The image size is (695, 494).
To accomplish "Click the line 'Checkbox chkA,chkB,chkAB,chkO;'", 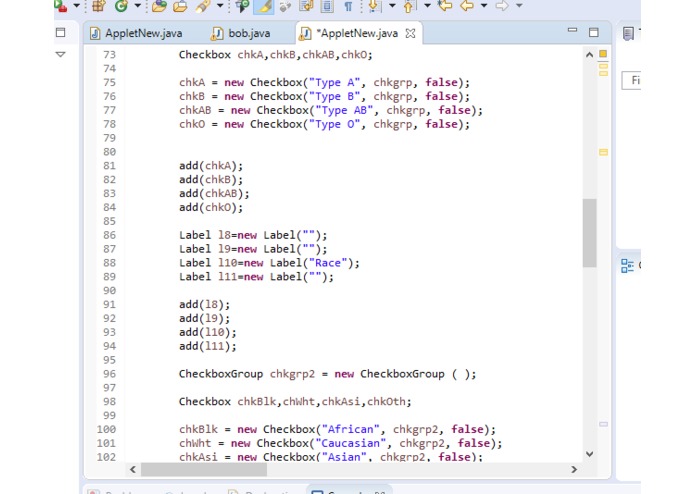I will point(276,55).
